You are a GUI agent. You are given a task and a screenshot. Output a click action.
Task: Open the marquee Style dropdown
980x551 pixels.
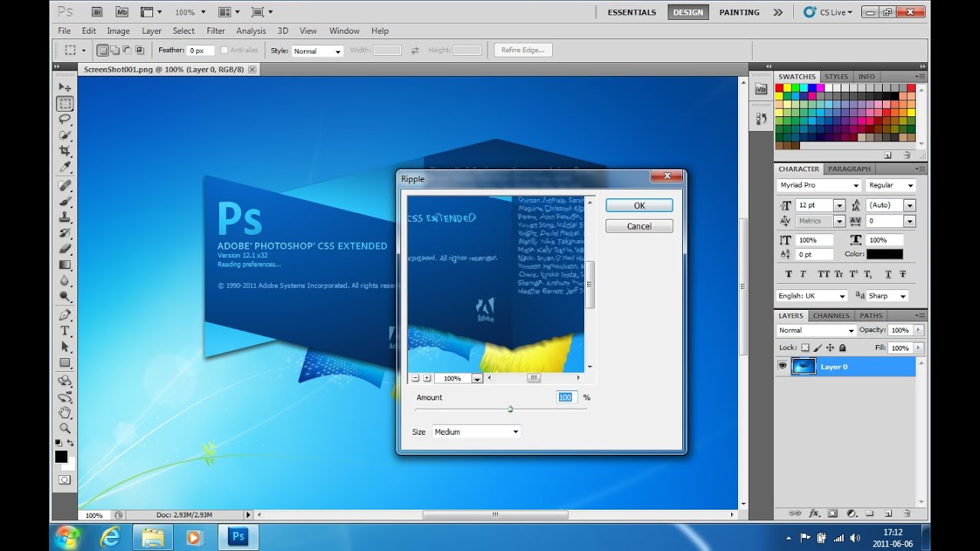[317, 51]
